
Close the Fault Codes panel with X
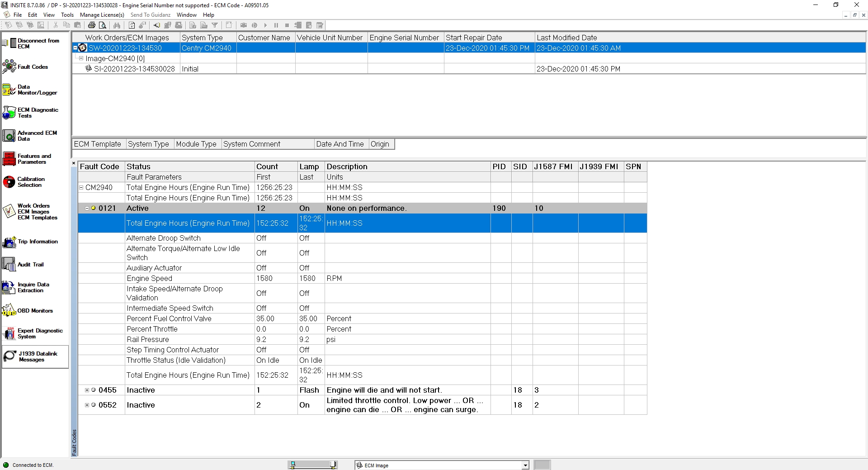74,163
